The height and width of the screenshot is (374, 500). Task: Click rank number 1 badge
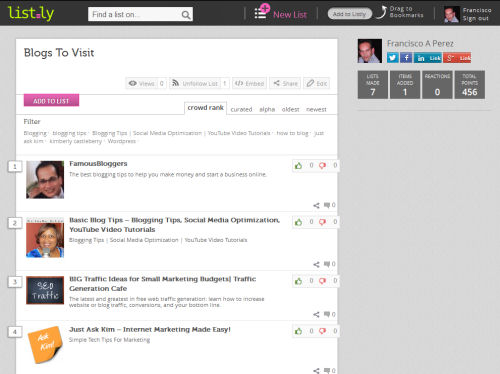click(x=15, y=166)
